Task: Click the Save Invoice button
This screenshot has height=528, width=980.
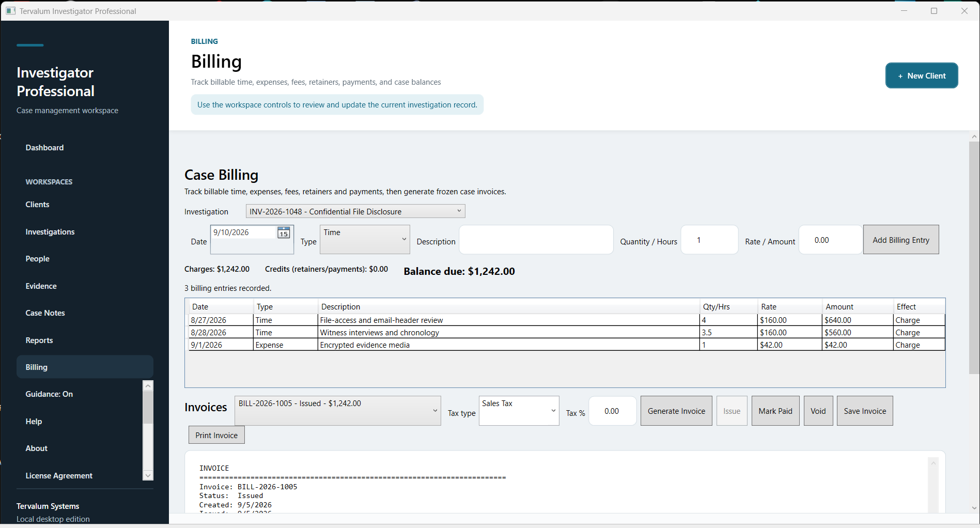Action: click(x=865, y=411)
